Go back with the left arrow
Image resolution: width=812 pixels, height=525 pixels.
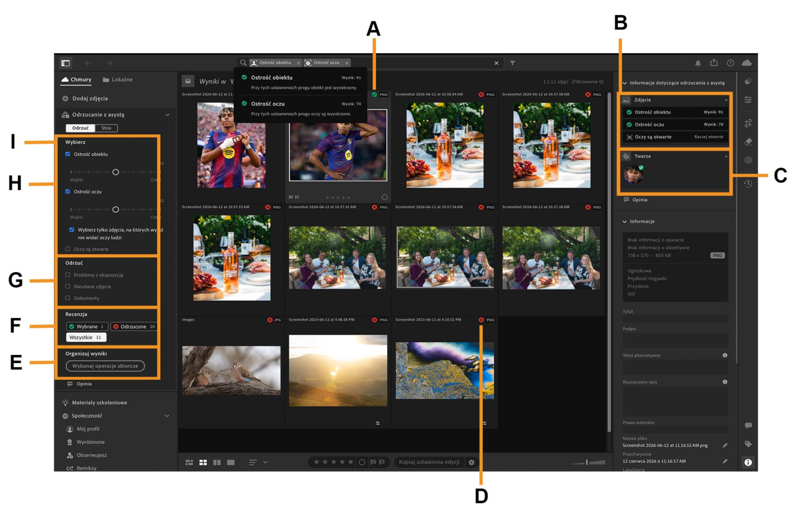[x=88, y=63]
